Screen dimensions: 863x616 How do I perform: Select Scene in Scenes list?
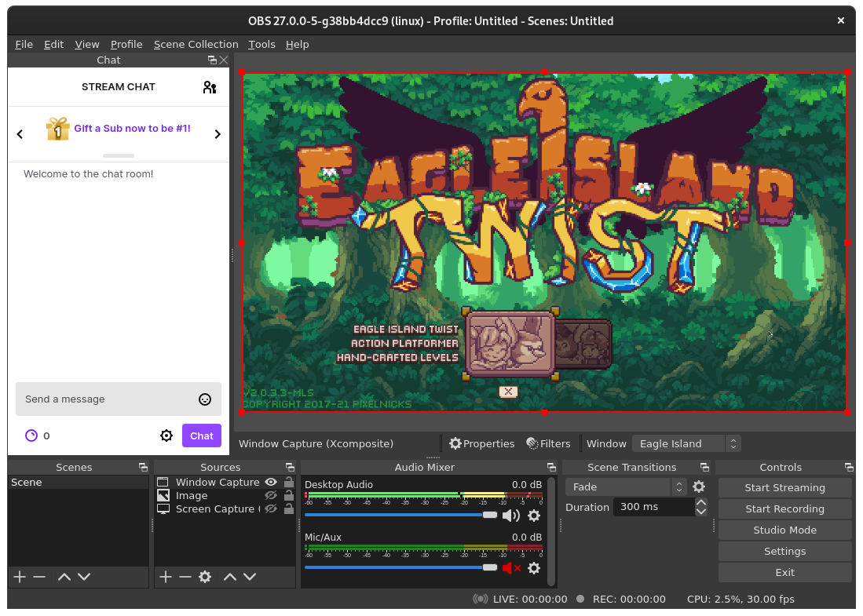79,483
